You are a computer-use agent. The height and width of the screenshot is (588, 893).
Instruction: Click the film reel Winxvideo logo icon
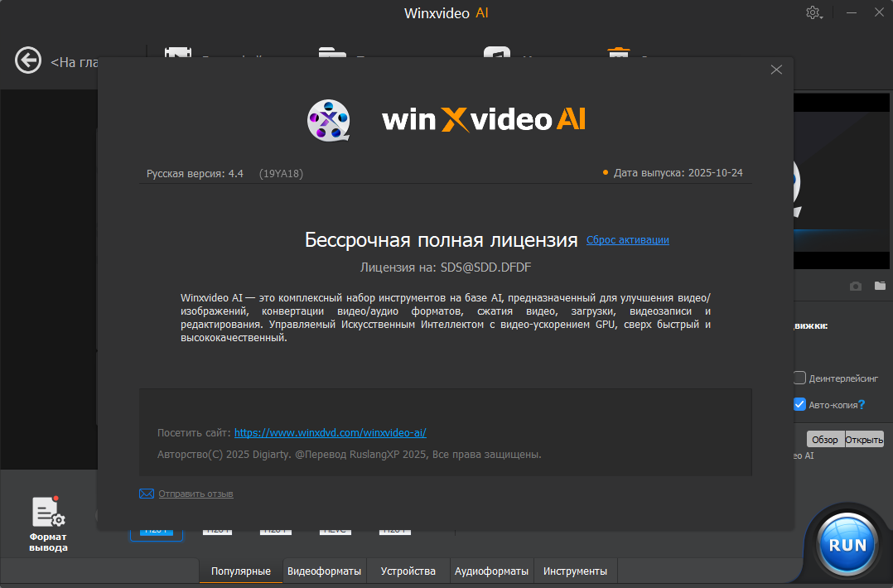coord(329,119)
